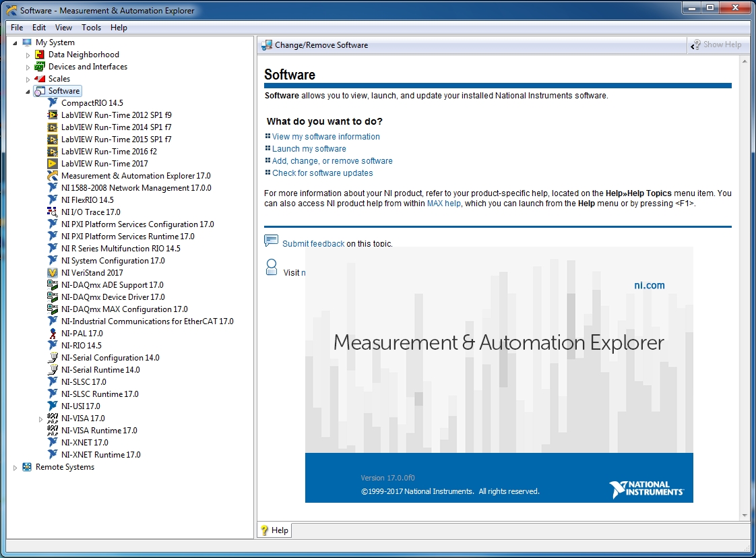Viewport: 756px width, 558px height.
Task: Open the File menu
Action: point(17,28)
